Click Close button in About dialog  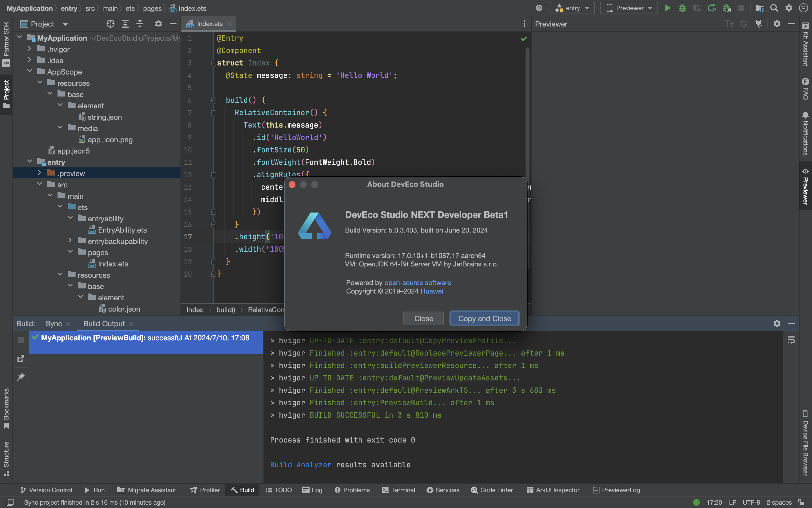(423, 319)
